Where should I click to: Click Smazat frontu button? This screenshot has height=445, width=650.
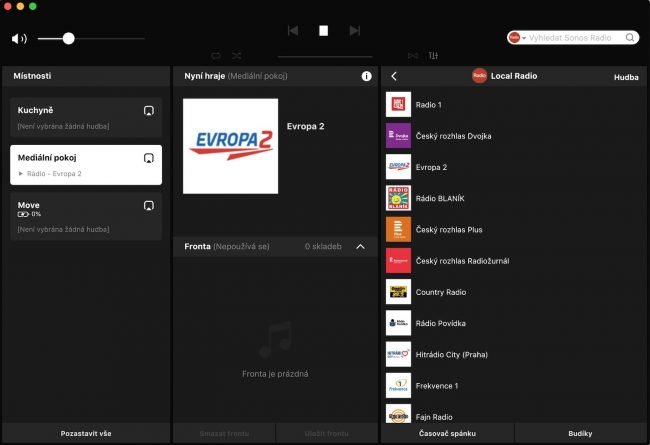pos(224,433)
